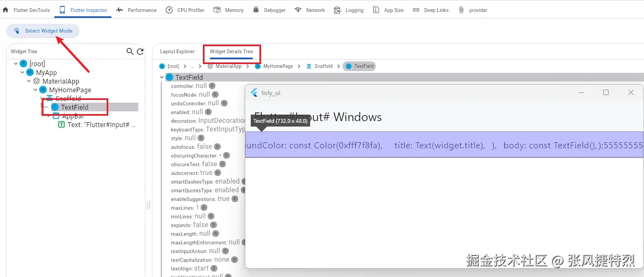
Task: Switch to the Flutter Inspector tab
Action: click(x=84, y=10)
